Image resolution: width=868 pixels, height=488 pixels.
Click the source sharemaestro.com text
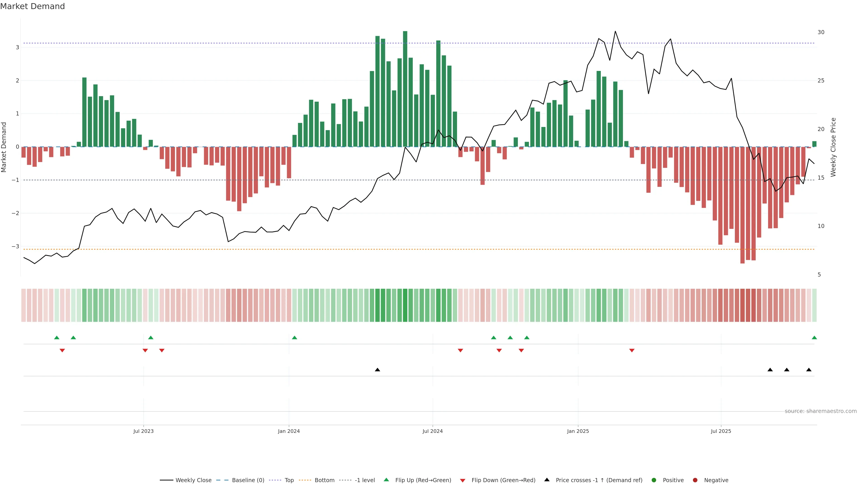tap(821, 411)
